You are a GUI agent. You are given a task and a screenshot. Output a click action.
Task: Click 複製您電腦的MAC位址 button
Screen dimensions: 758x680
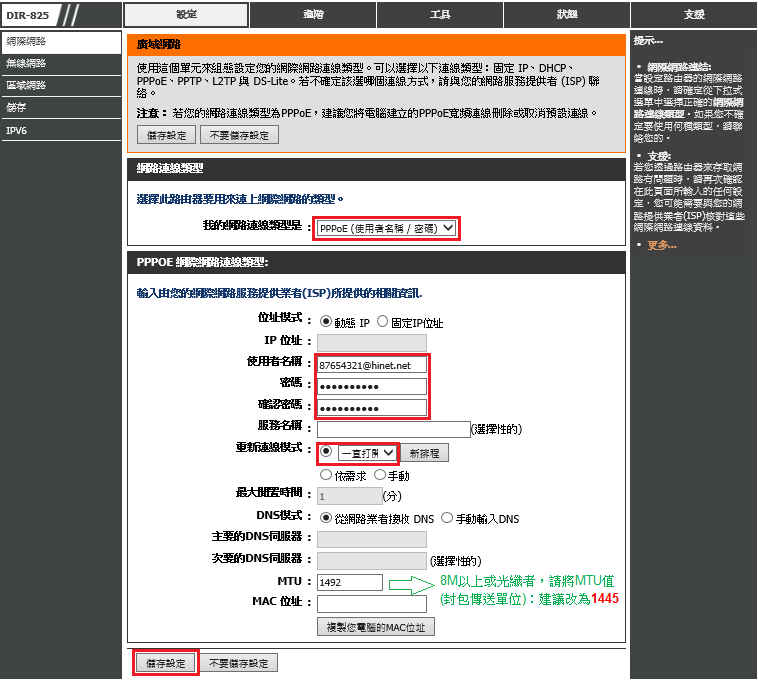point(375,627)
